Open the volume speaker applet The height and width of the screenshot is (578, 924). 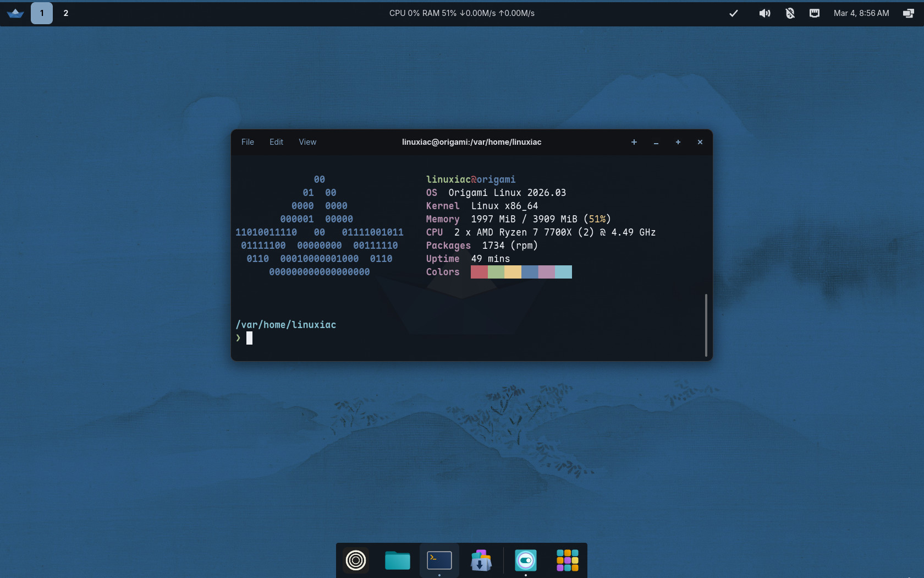765,13
